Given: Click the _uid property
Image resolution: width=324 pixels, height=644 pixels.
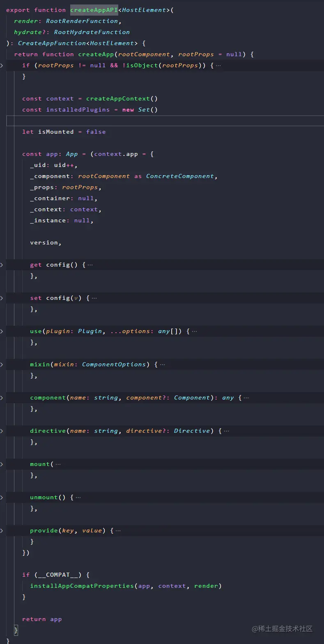Looking at the screenshot, I should [x=38, y=165].
